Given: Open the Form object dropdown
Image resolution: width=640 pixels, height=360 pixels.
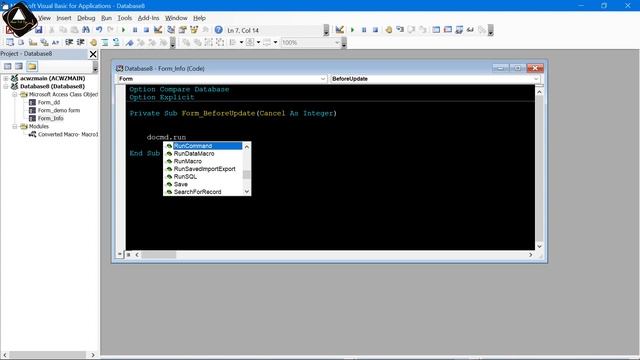Looking at the screenshot, I should [323, 79].
